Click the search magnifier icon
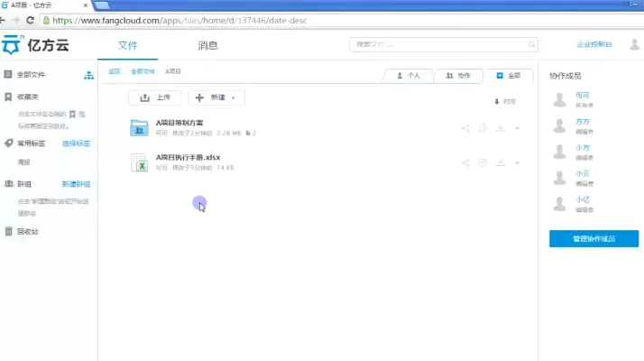Screen dimensions: 644x361 coord(531,44)
